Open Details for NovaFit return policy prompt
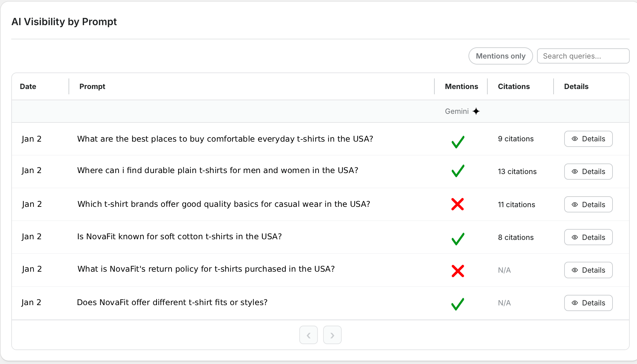Viewport: 637px width, 364px height. point(588,270)
